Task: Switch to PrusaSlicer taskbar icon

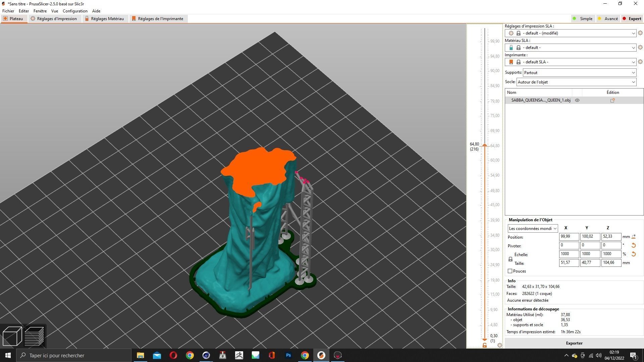Action: 321,355
